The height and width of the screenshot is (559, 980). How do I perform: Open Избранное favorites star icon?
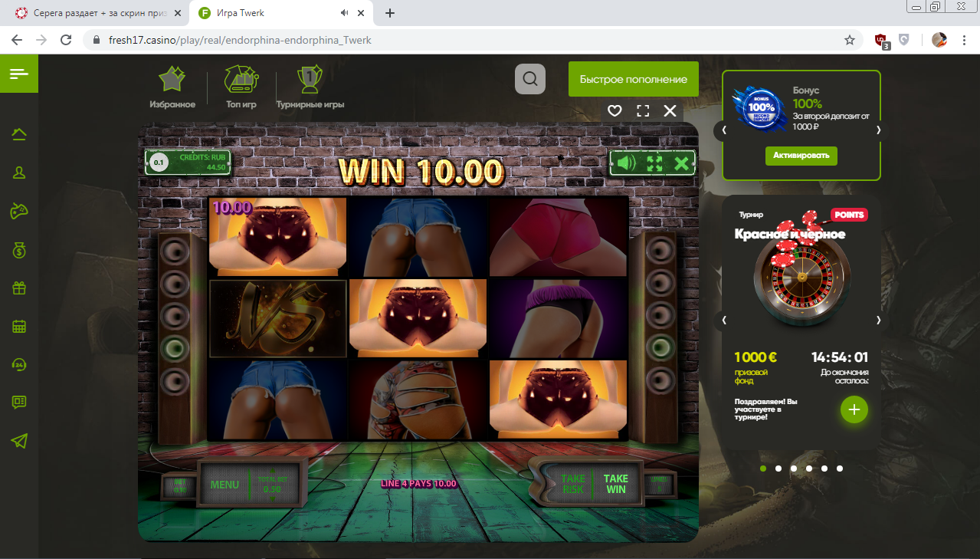click(172, 87)
